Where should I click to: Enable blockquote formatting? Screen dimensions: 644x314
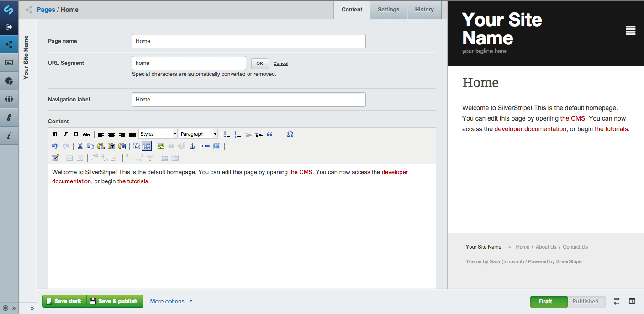tap(269, 134)
